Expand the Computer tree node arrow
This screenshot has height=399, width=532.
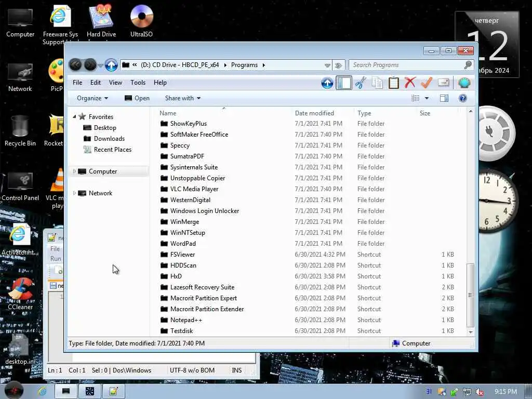coord(74,171)
